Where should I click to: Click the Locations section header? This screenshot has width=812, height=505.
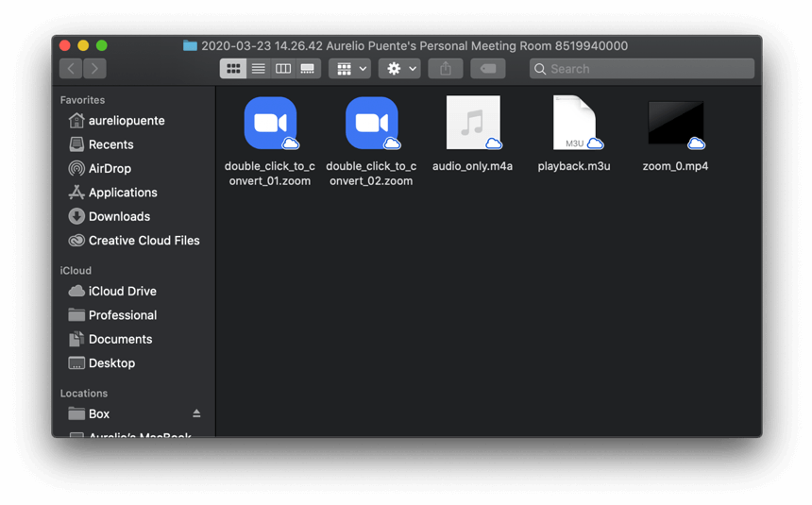(x=84, y=393)
